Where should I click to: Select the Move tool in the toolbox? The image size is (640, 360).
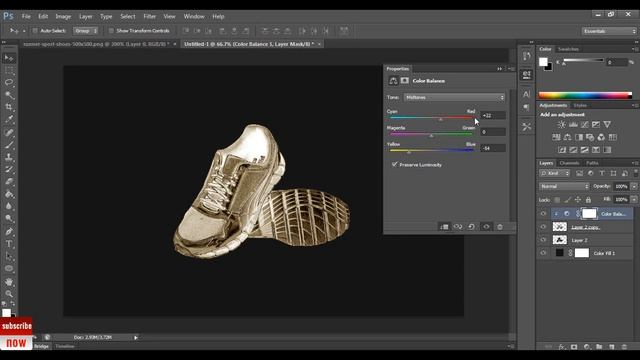coord(9,58)
